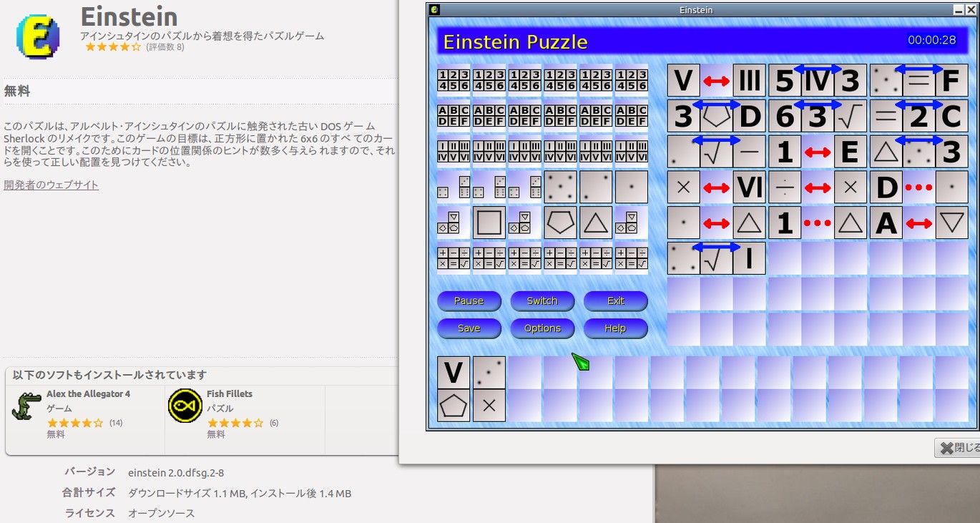This screenshot has height=523, width=980.
Task: Click the small Einstein icon in game title bar
Action: 434,9
